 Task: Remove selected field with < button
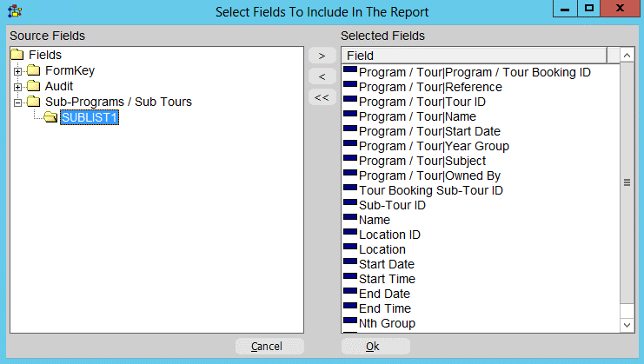pyautogui.click(x=321, y=76)
